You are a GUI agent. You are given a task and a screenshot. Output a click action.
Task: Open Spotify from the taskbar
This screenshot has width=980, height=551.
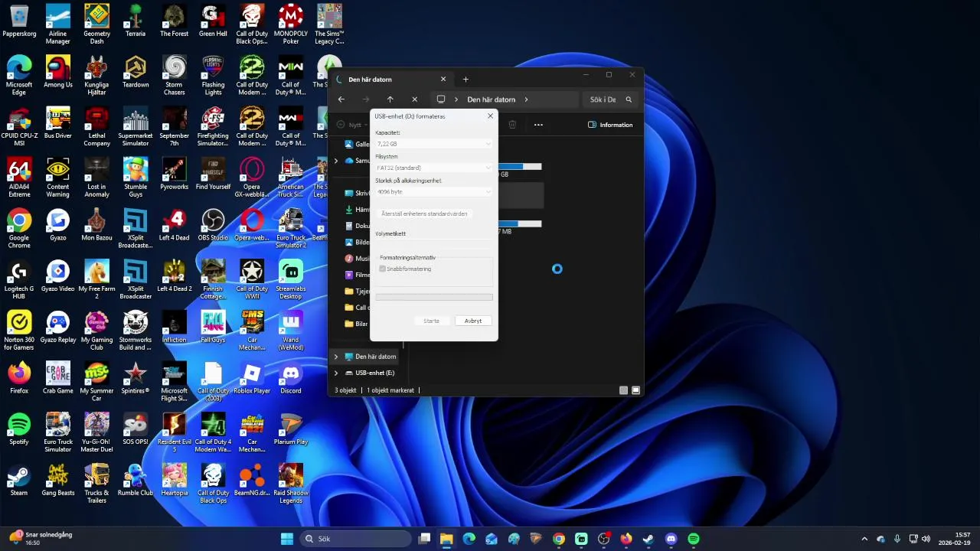(694, 539)
